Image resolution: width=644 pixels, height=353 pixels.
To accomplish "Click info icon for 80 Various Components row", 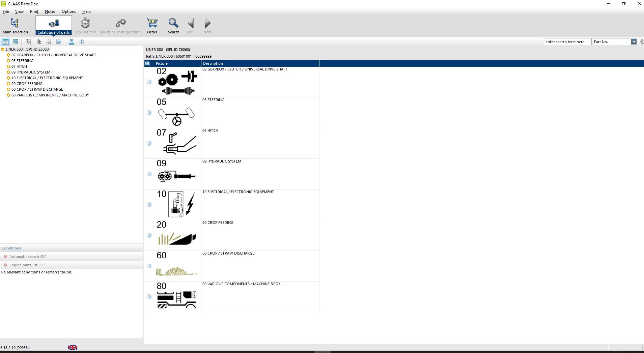I will (x=149, y=297).
